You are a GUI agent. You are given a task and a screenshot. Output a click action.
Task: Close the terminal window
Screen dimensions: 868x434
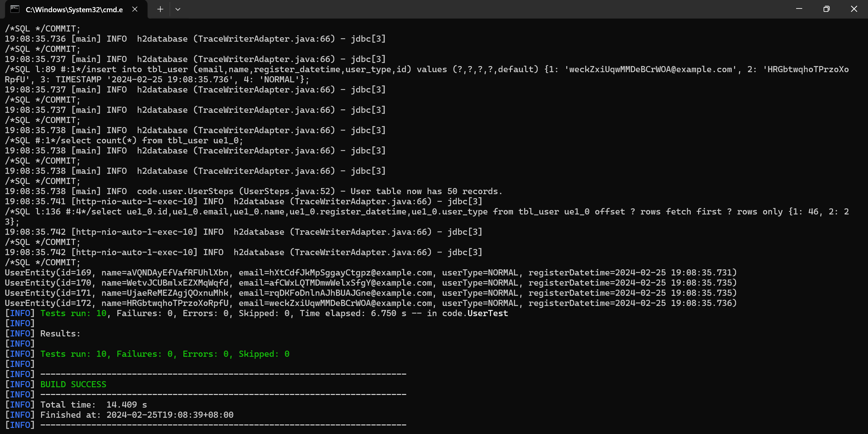coord(854,9)
